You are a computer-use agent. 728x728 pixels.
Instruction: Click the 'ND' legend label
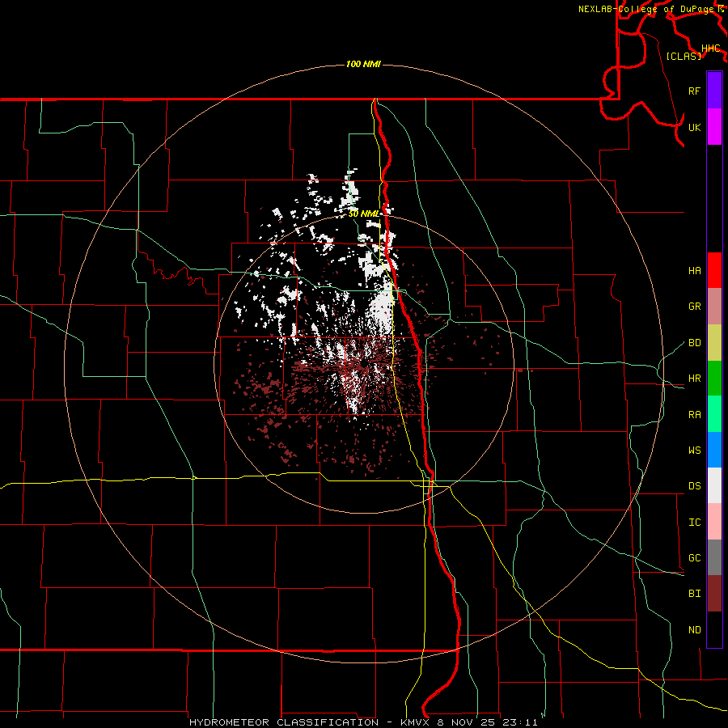coord(694,629)
